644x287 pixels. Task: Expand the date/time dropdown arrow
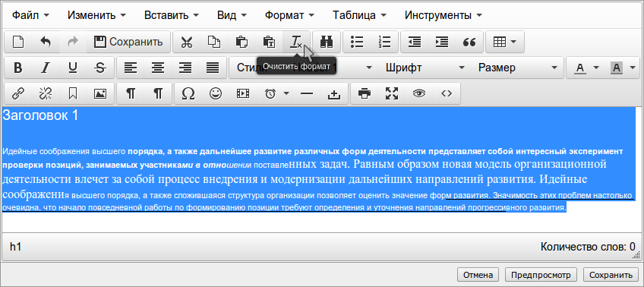pyautogui.click(x=286, y=93)
